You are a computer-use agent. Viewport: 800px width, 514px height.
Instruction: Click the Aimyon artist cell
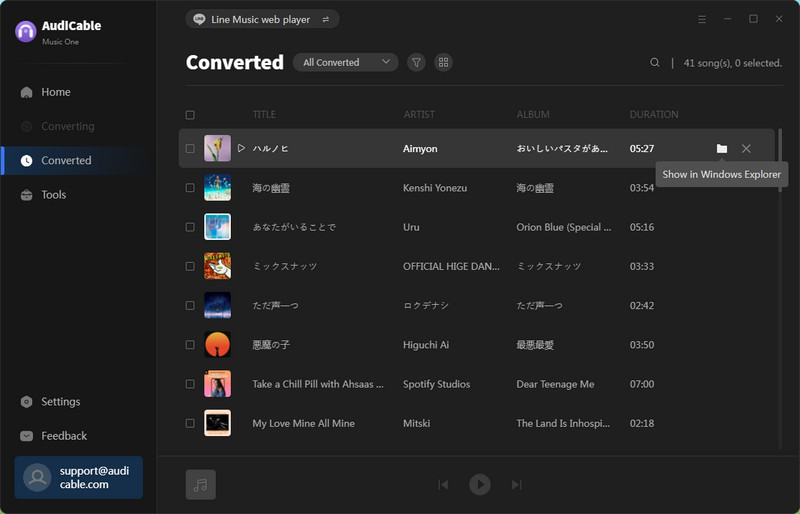(x=420, y=149)
